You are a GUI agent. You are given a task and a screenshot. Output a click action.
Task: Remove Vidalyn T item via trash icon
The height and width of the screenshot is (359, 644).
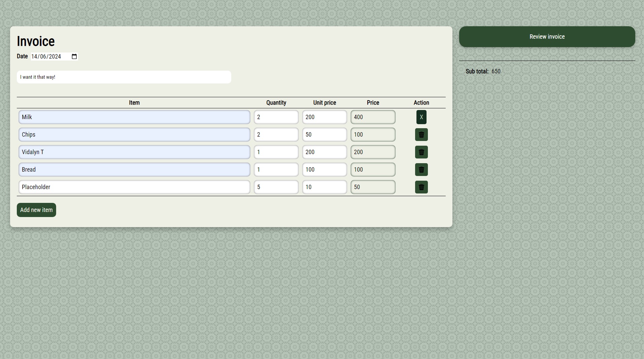click(x=421, y=152)
